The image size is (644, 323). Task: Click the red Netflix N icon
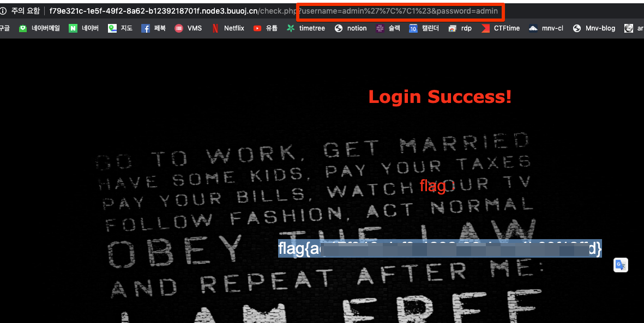coord(215,28)
